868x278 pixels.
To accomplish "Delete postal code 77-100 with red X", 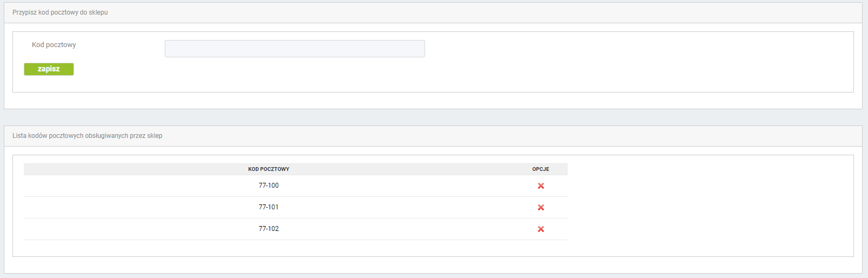I will point(541,186).
